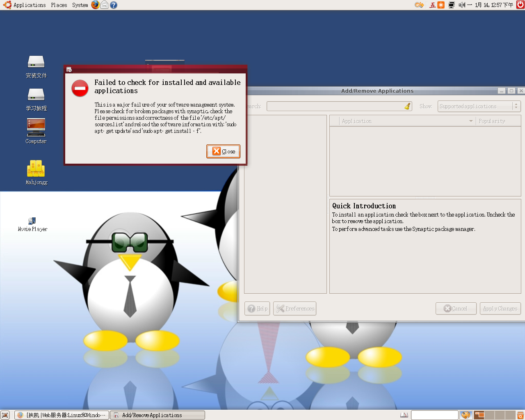
Task: Click the orange update notifier icon
Action: (x=441, y=5)
